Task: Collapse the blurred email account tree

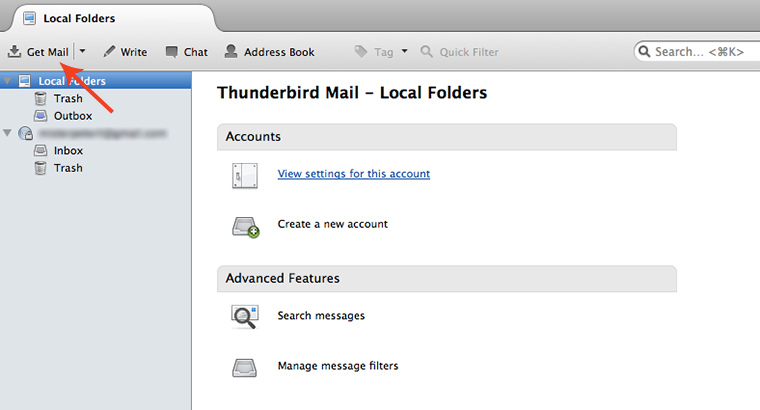Action: (x=7, y=132)
